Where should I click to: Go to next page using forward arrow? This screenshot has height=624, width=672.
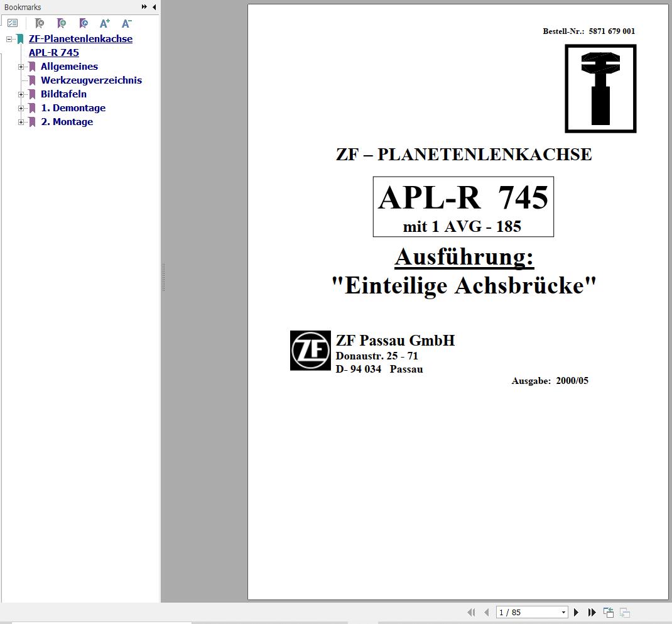point(576,612)
